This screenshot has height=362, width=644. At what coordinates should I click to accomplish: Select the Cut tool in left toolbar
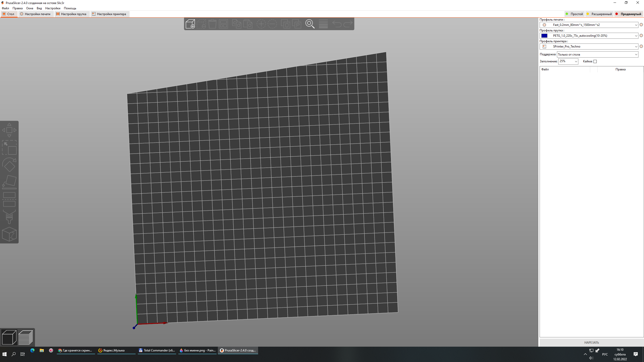point(9,199)
